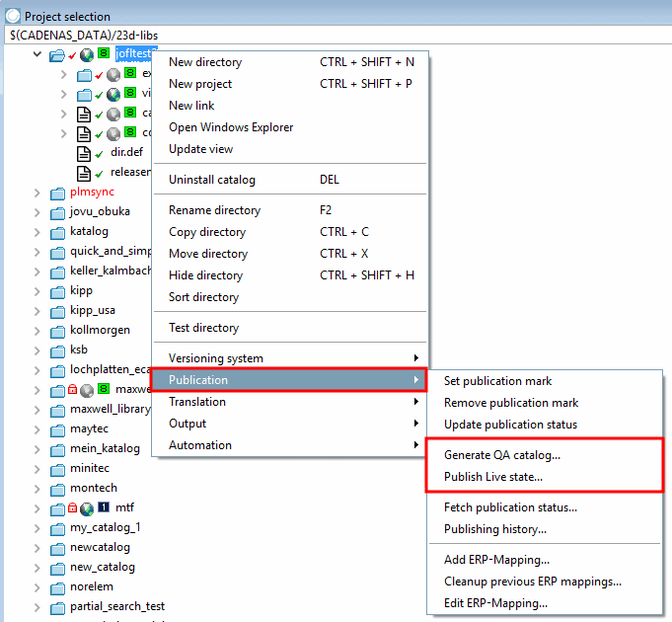Click the CADENAS_DATA path field
The height and width of the screenshot is (622, 672).
pyautogui.click(x=338, y=36)
